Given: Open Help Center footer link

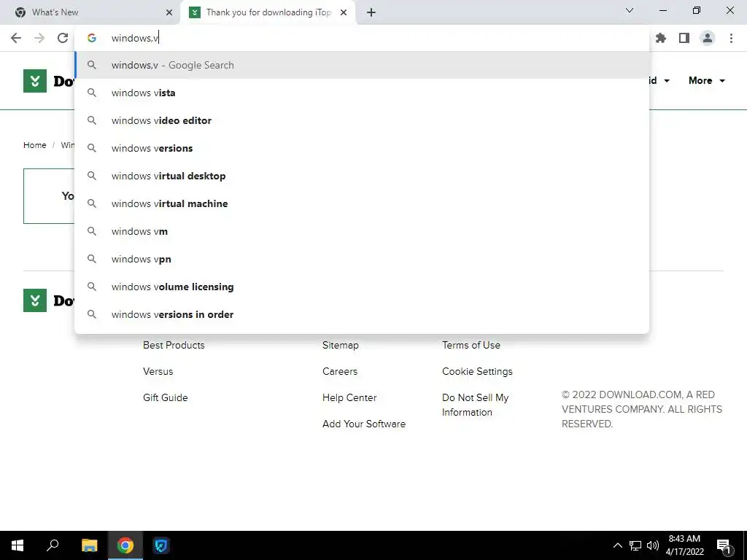Looking at the screenshot, I should click(x=349, y=397).
